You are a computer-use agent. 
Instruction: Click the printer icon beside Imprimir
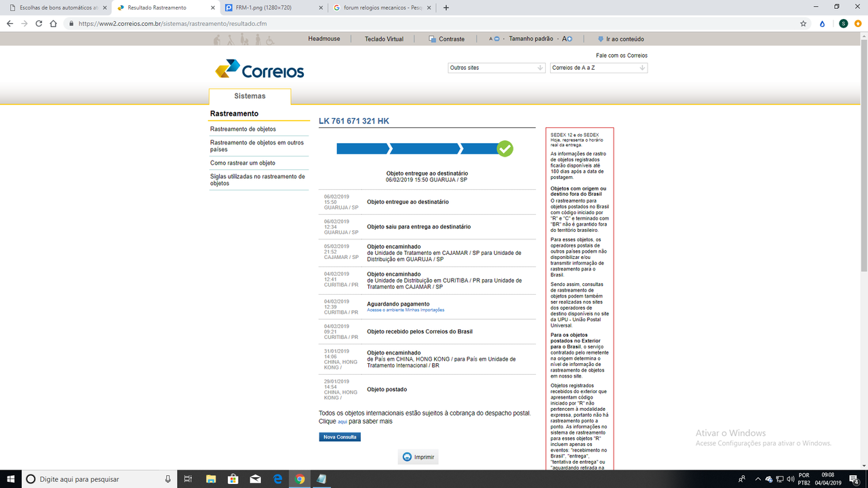point(407,457)
